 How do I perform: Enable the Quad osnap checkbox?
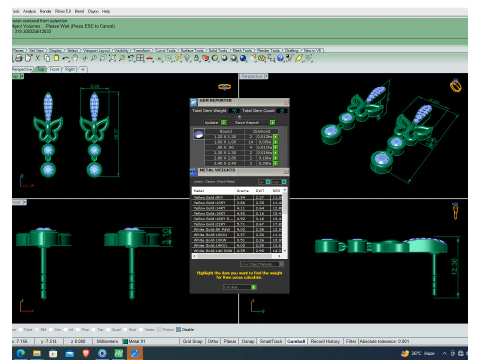(108, 329)
